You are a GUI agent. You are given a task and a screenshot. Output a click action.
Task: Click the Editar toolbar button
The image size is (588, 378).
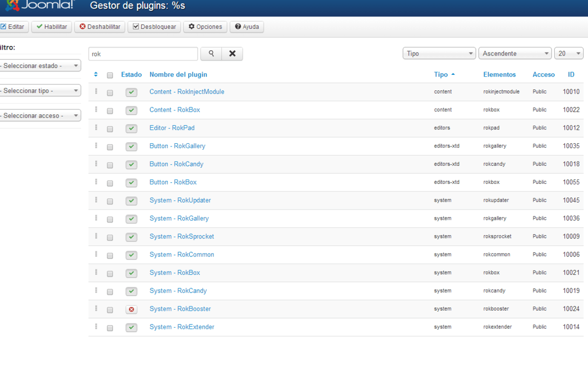click(x=13, y=27)
